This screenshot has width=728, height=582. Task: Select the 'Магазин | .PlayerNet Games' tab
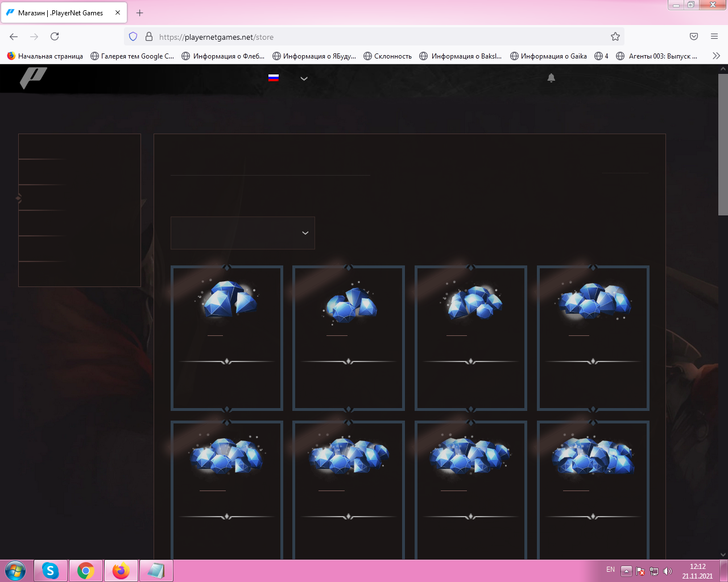pyautogui.click(x=60, y=13)
